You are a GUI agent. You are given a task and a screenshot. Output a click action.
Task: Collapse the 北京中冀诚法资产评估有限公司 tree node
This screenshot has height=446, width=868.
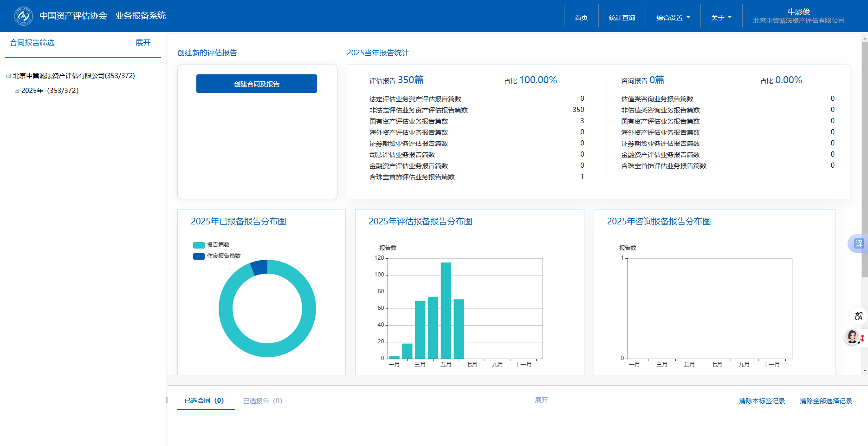pyautogui.click(x=8, y=76)
